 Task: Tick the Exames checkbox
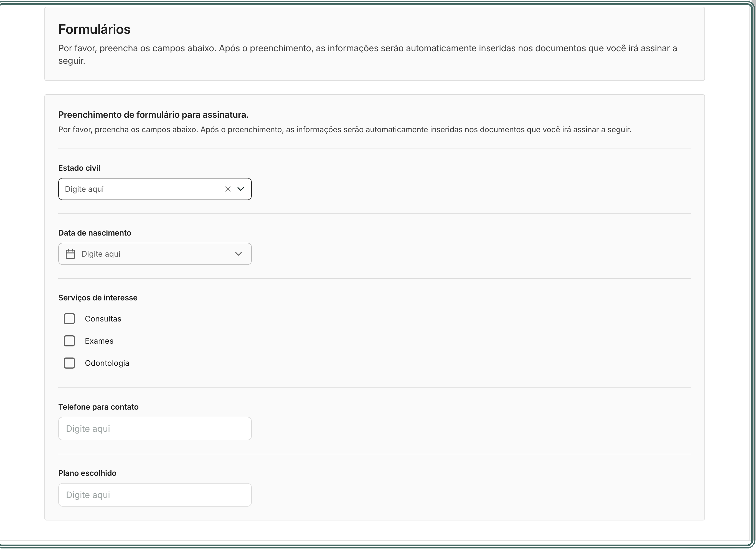pos(69,341)
